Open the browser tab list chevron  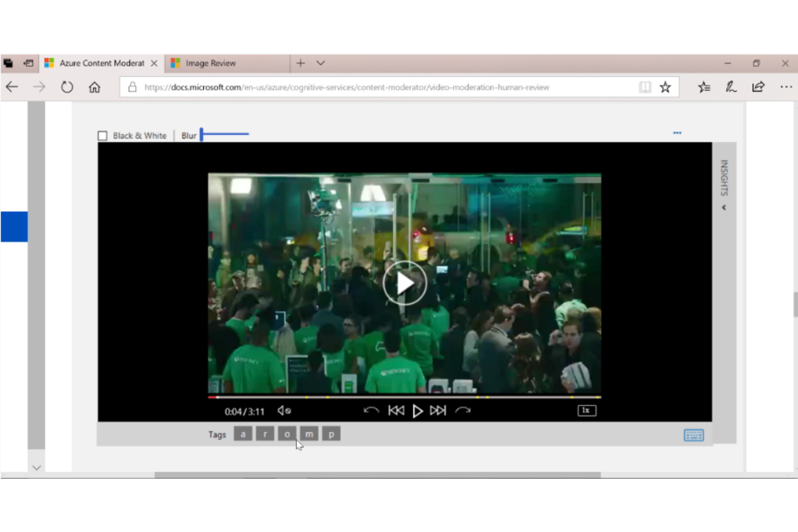321,63
